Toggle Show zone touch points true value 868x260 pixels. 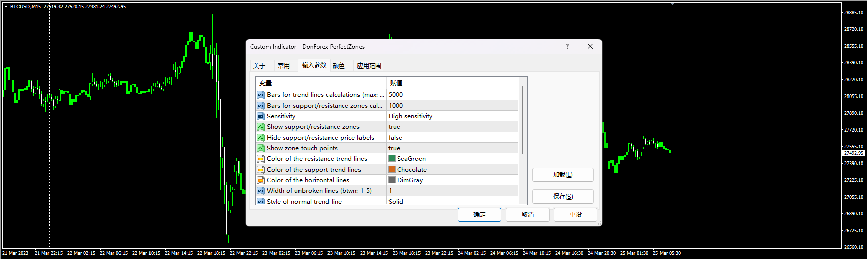(452, 148)
